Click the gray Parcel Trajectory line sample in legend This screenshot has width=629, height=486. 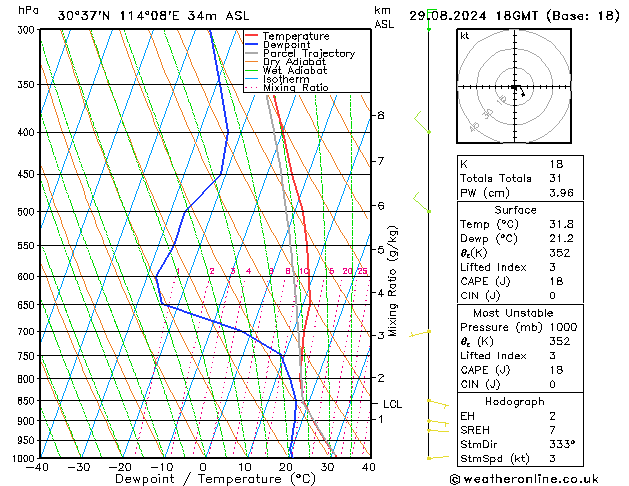tap(252, 53)
